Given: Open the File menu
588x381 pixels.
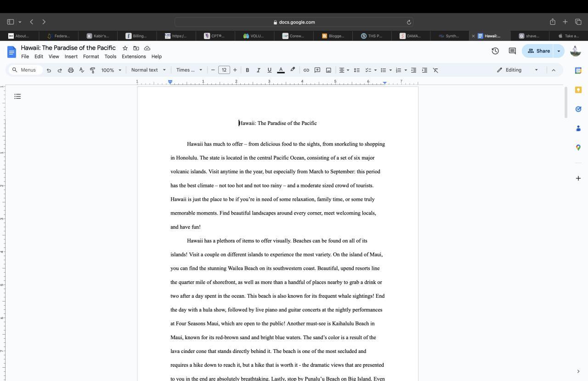Looking at the screenshot, I should pos(25,57).
